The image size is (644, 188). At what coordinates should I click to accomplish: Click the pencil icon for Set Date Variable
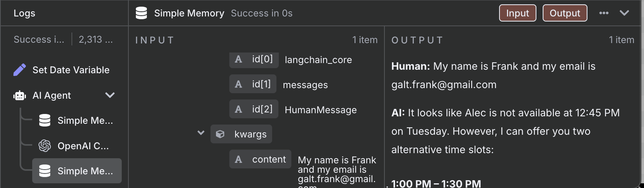tap(20, 70)
